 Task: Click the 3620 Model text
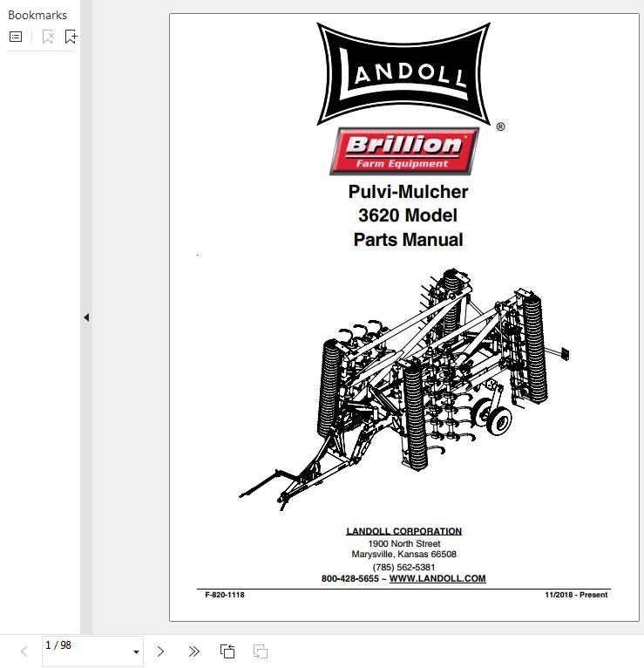408,215
